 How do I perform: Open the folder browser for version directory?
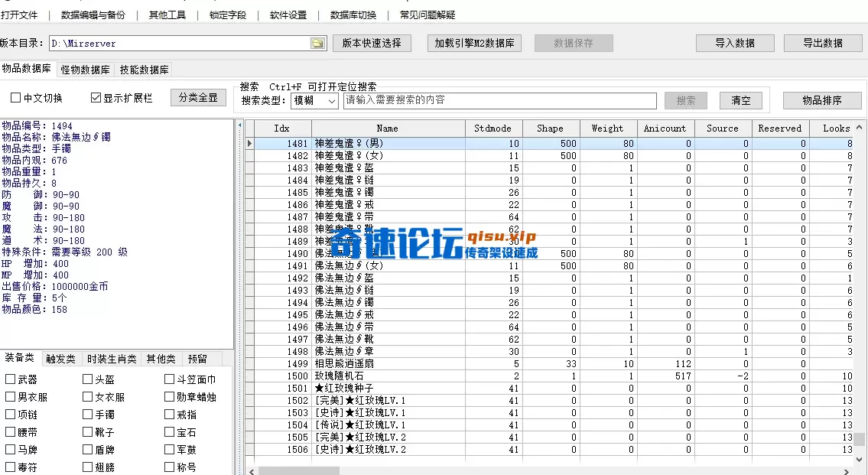pos(319,44)
